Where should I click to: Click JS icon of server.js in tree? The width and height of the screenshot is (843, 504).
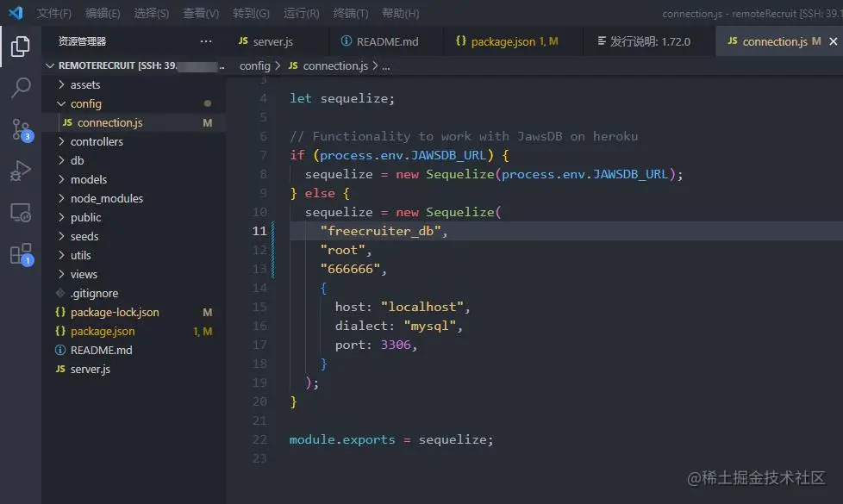[x=60, y=369]
